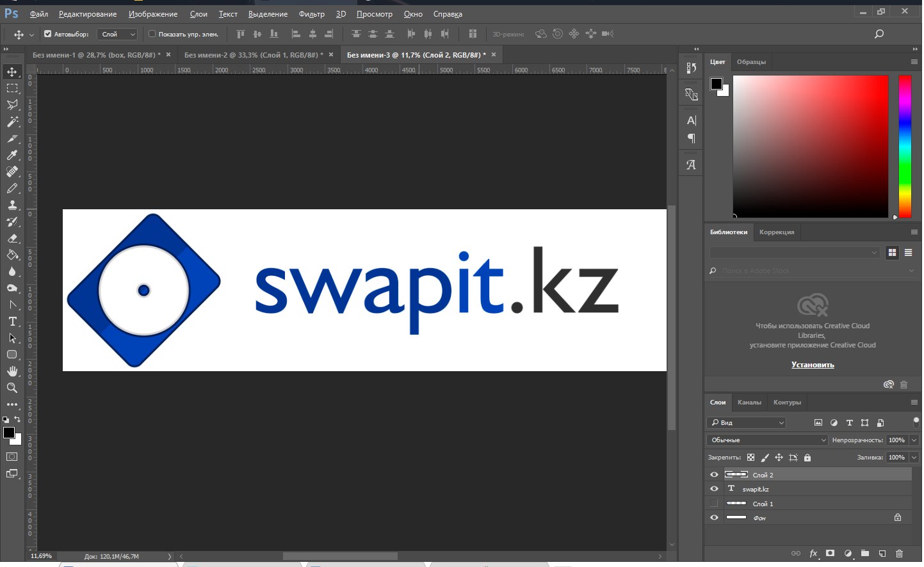Select the Zoom tool
This screenshot has height=567, width=924.
(x=12, y=388)
